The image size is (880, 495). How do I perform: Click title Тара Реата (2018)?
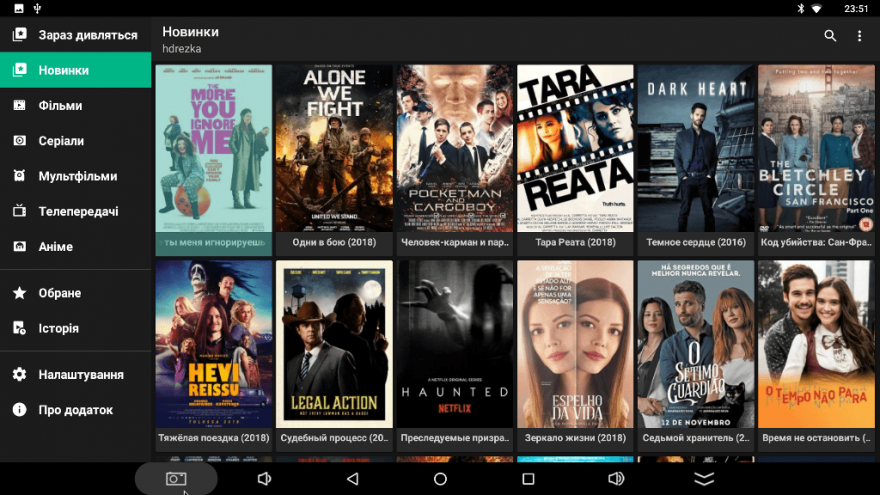(x=575, y=242)
